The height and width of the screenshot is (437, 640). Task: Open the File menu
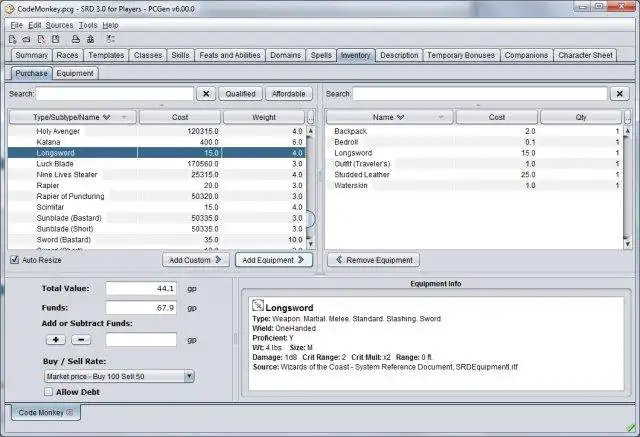(x=16, y=25)
